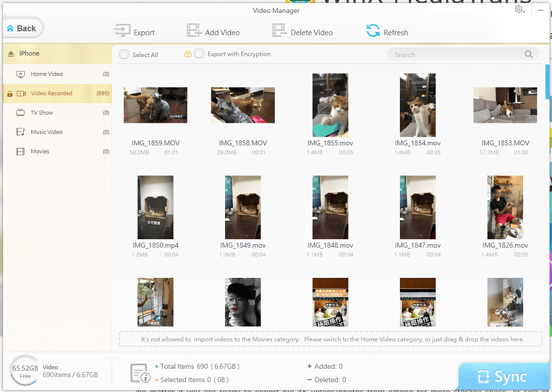Viewport: 552px width, 392px height.
Task: Select the IMG_1859.MOV video thumbnail
Action: pyautogui.click(x=155, y=105)
